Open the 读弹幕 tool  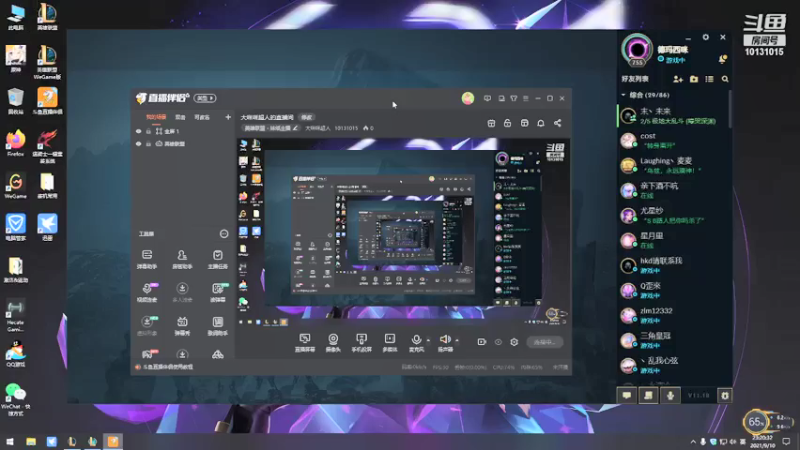click(217, 292)
